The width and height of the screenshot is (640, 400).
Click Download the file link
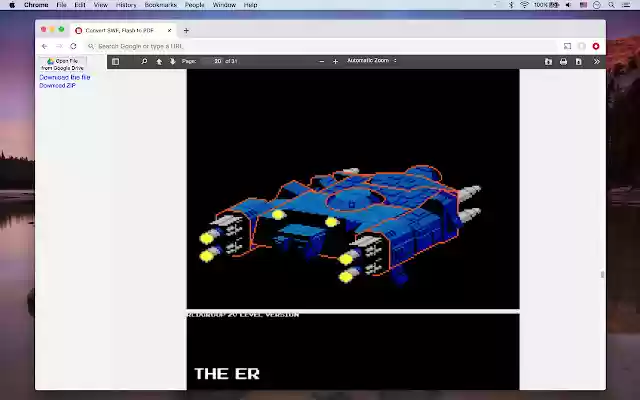click(64, 77)
